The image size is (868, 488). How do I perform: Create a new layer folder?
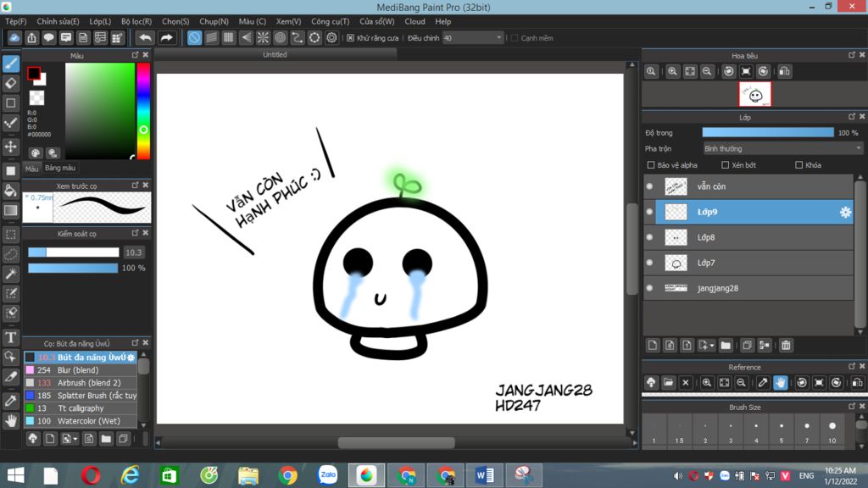726,346
